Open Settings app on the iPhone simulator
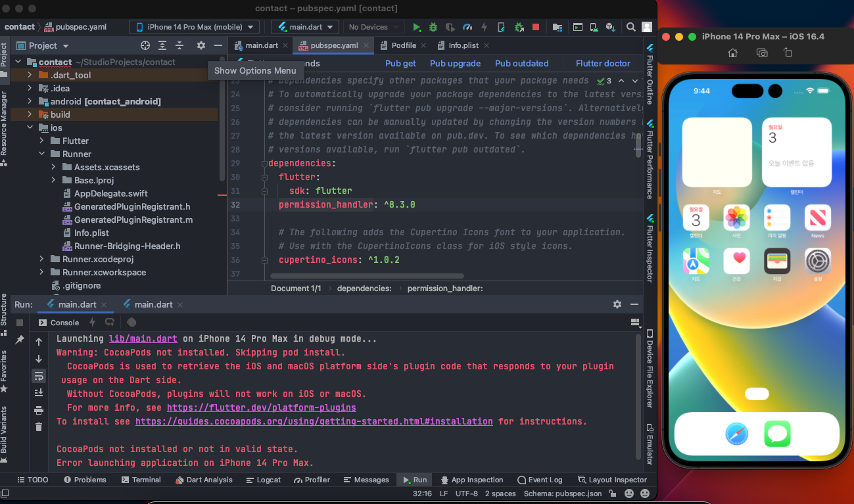This screenshot has width=854, height=504. pos(818,262)
